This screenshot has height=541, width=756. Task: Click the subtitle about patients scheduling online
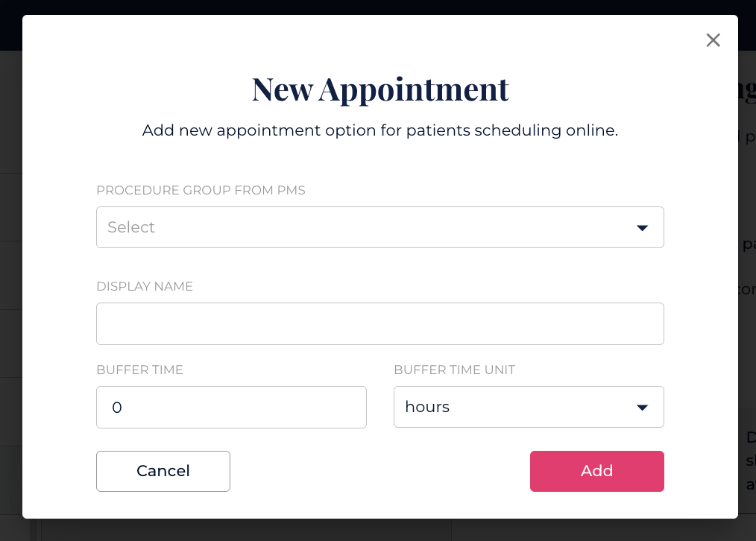(379, 130)
